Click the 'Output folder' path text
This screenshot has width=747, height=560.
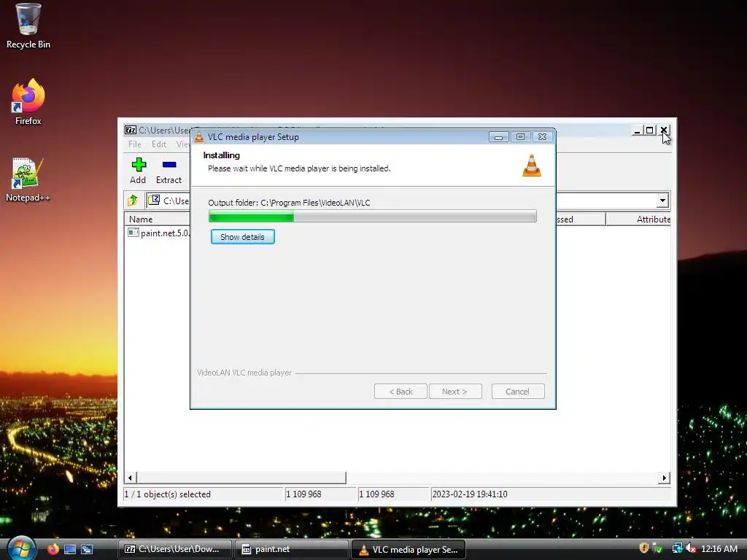pyautogui.click(x=289, y=203)
